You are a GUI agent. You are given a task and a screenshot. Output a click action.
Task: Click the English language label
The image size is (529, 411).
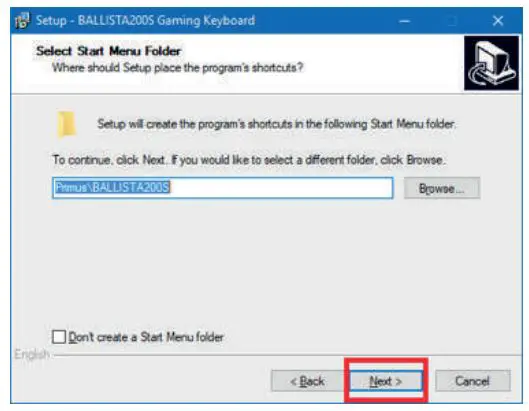(32, 354)
